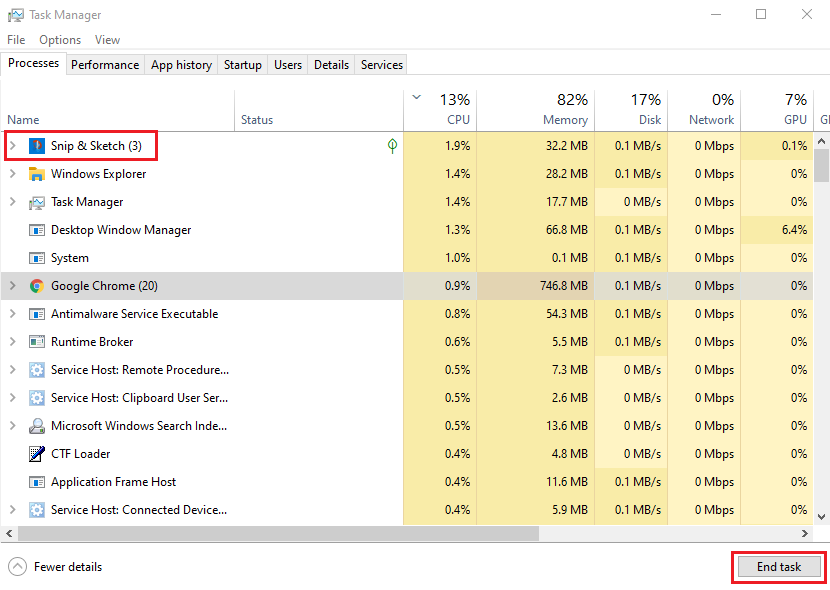Screen dimensions: 830x590
Task: Click the horizontal scrollbar thumb
Action: pyautogui.click(x=278, y=533)
